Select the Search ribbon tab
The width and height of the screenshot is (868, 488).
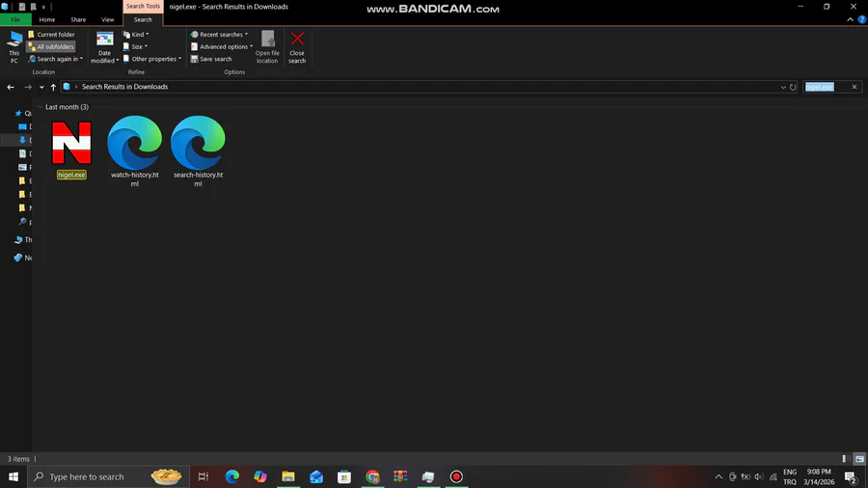click(143, 19)
